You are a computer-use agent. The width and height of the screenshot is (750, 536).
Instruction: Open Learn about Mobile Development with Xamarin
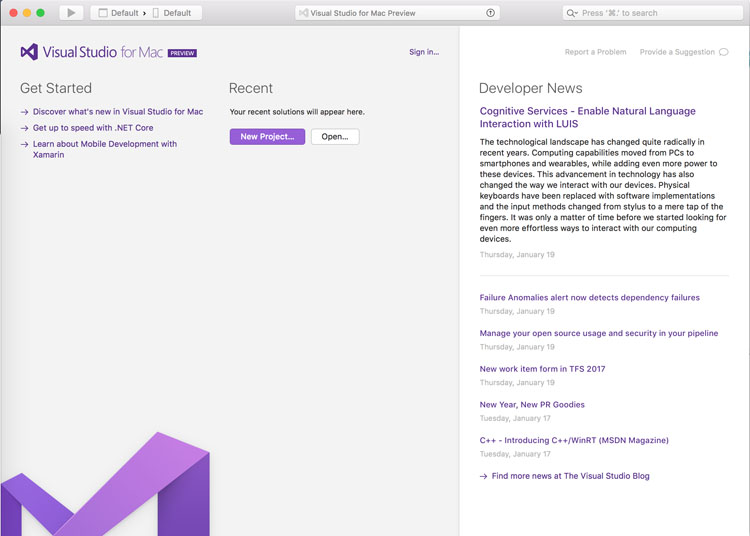(105, 149)
